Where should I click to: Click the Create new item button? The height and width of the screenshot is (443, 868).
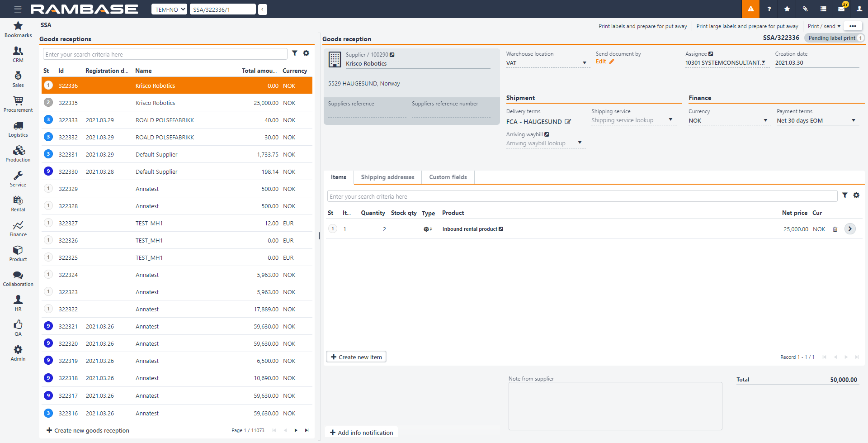point(356,357)
